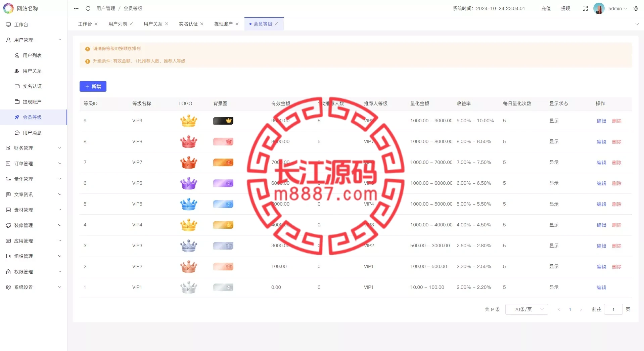Switch to the 用户列表 tab
Viewport: 644px width, 351px height.
(118, 24)
